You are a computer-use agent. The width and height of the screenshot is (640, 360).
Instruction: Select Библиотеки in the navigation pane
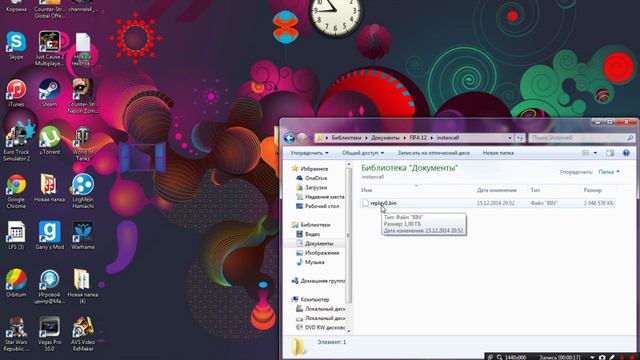click(x=311, y=225)
